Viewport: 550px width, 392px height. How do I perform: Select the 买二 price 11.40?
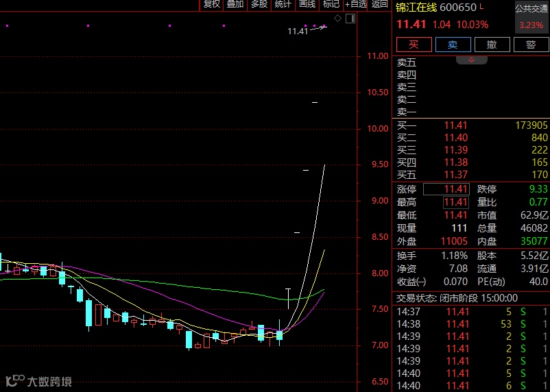point(455,138)
